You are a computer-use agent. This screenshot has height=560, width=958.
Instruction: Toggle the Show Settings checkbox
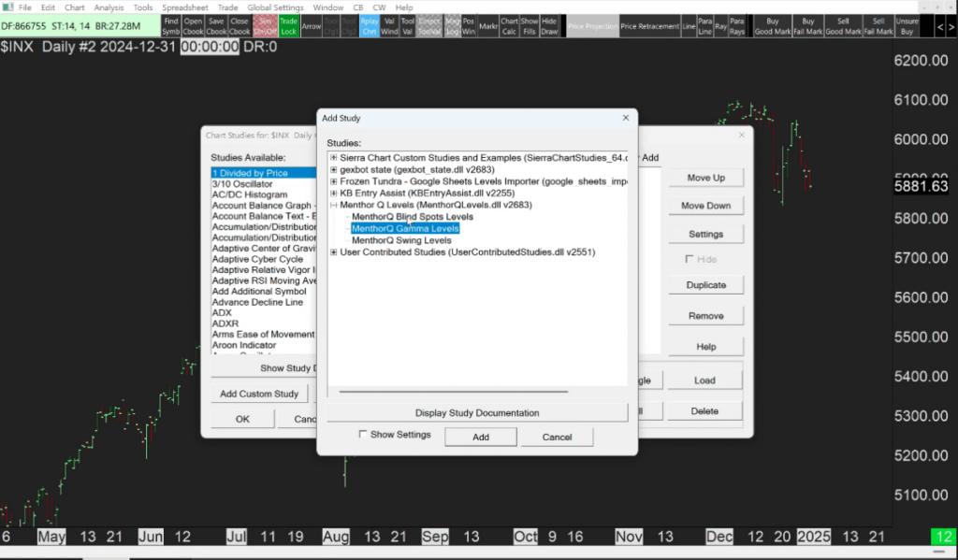tap(363, 435)
